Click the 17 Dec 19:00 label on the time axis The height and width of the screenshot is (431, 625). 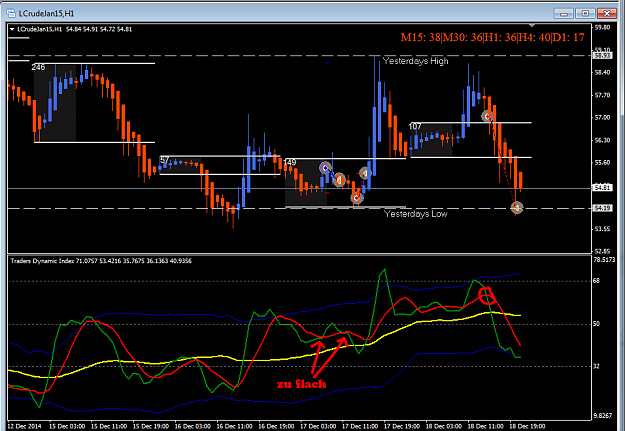point(402,426)
